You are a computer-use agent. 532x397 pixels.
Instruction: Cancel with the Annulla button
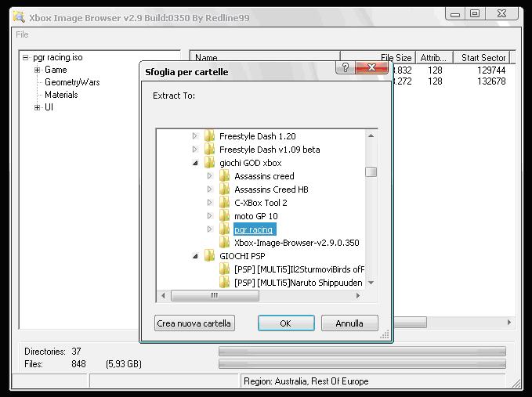[x=349, y=323]
